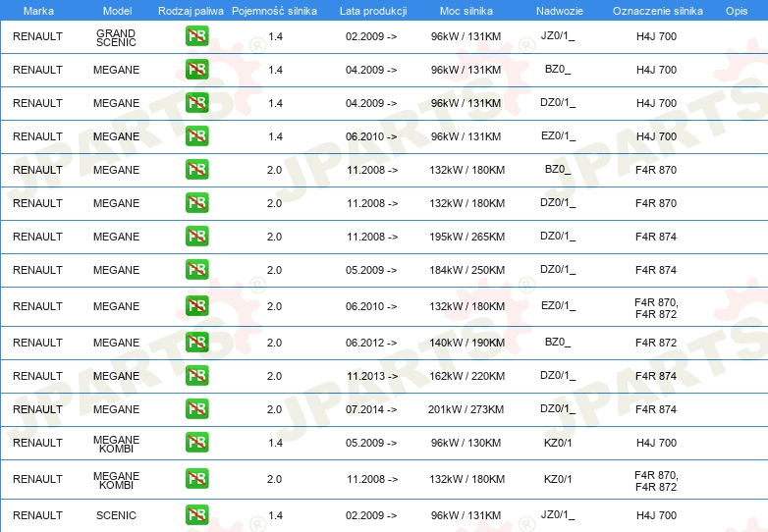
Task: Click the 07.2014 -> production date cell
Action: (371, 409)
